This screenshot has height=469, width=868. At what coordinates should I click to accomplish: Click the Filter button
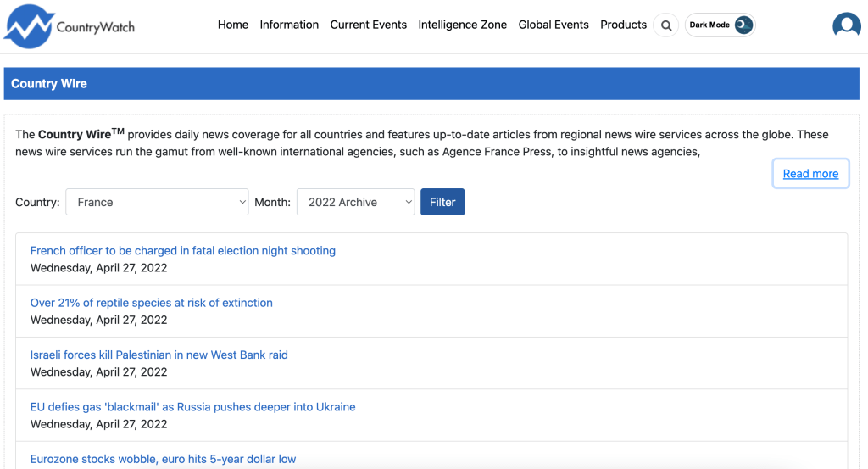pyautogui.click(x=442, y=202)
